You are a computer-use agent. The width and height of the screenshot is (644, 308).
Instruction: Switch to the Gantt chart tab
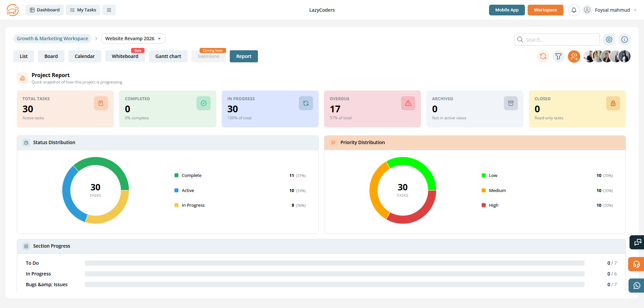[168, 56]
